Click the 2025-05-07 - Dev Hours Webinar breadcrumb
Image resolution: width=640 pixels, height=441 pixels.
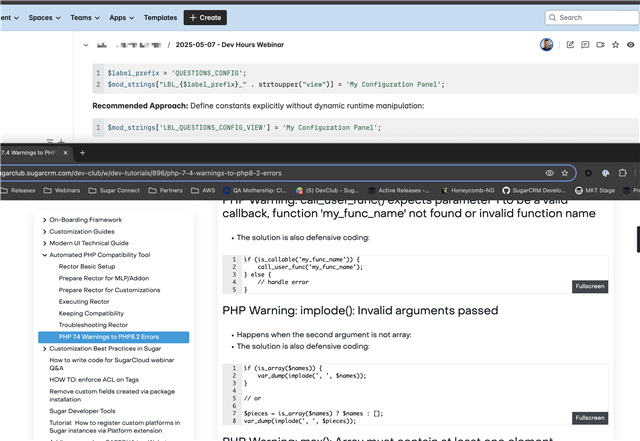pyautogui.click(x=230, y=45)
